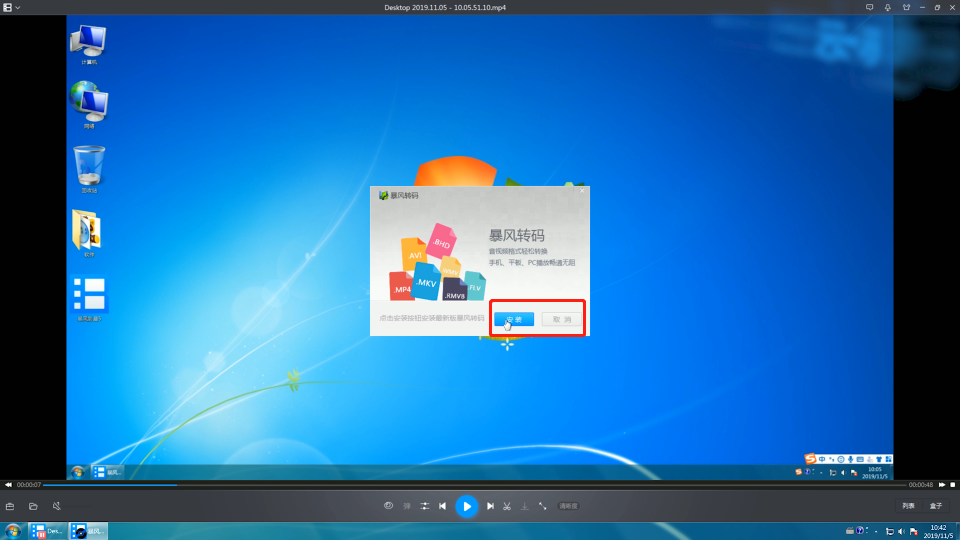960x540 pixels.
Task: Click the rewind icon beside 00:00:07
Action: [x=8, y=485]
